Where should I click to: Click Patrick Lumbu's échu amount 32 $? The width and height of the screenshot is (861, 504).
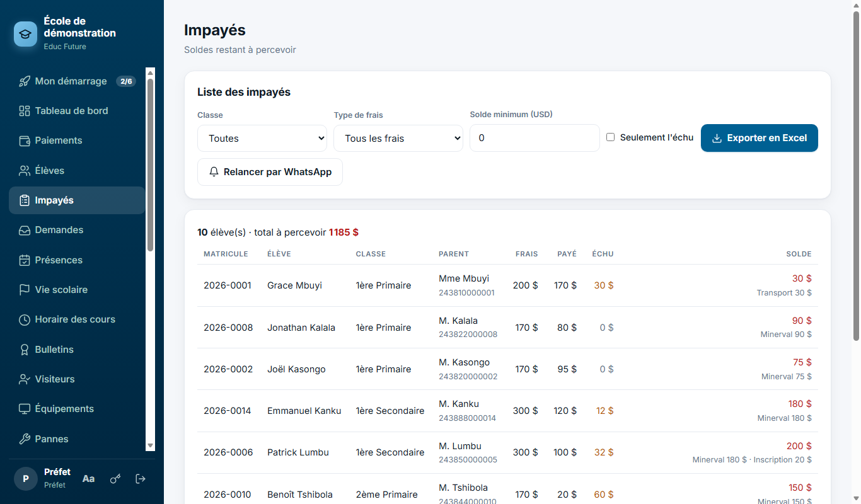(604, 452)
